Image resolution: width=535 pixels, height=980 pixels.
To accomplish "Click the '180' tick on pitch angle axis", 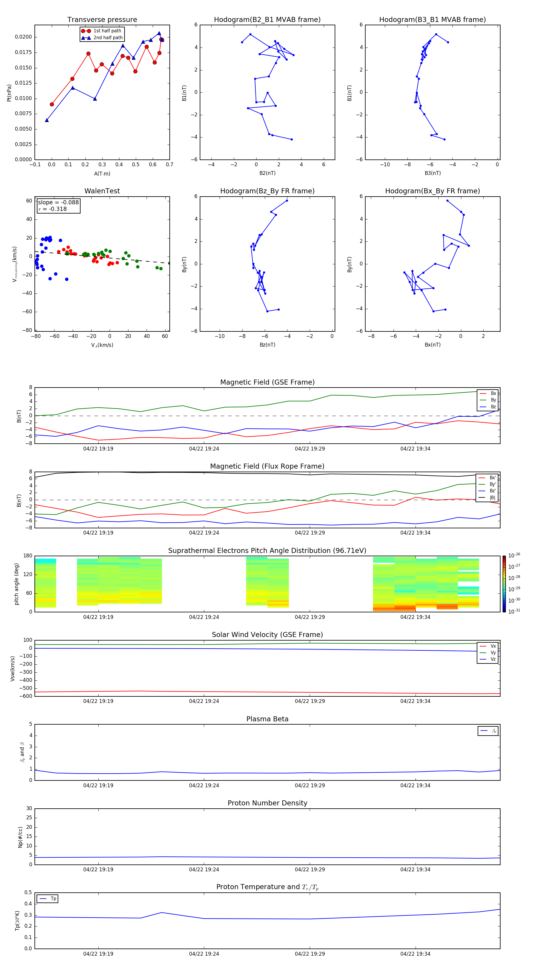I will 28,556.
